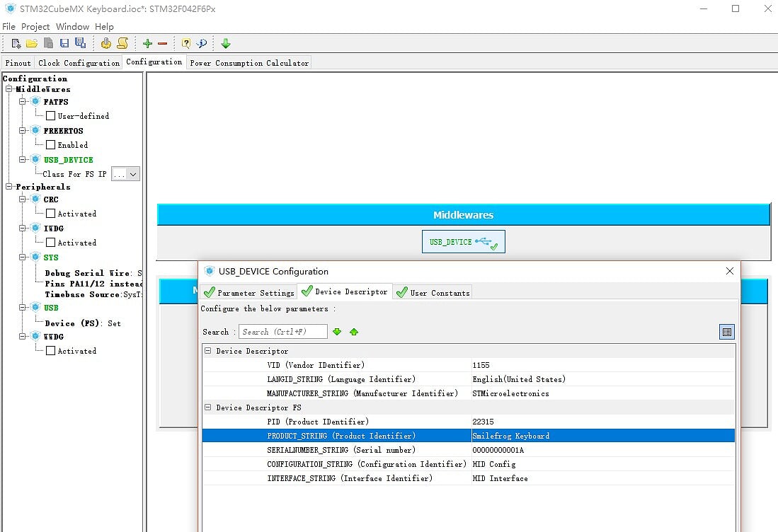Screen dimensions: 778x532
Task: Click the IWDG cube icon in the tree
Action: 35,228
